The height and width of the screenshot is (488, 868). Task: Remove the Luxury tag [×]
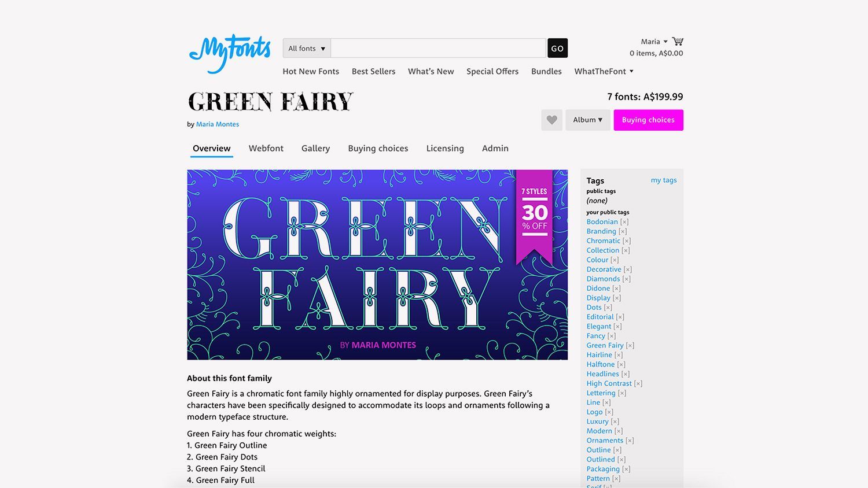(x=615, y=422)
